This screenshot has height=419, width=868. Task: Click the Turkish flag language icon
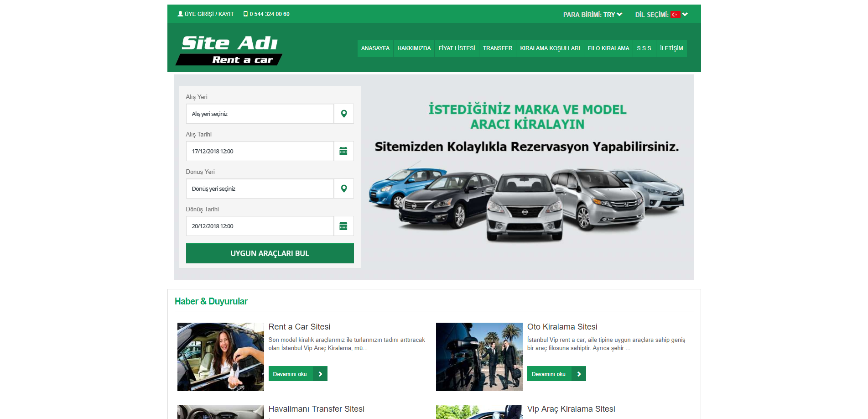tap(676, 15)
